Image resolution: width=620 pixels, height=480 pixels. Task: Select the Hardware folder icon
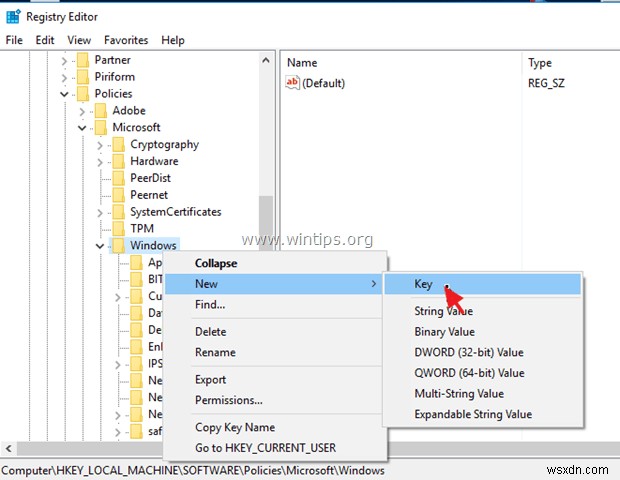[119, 161]
